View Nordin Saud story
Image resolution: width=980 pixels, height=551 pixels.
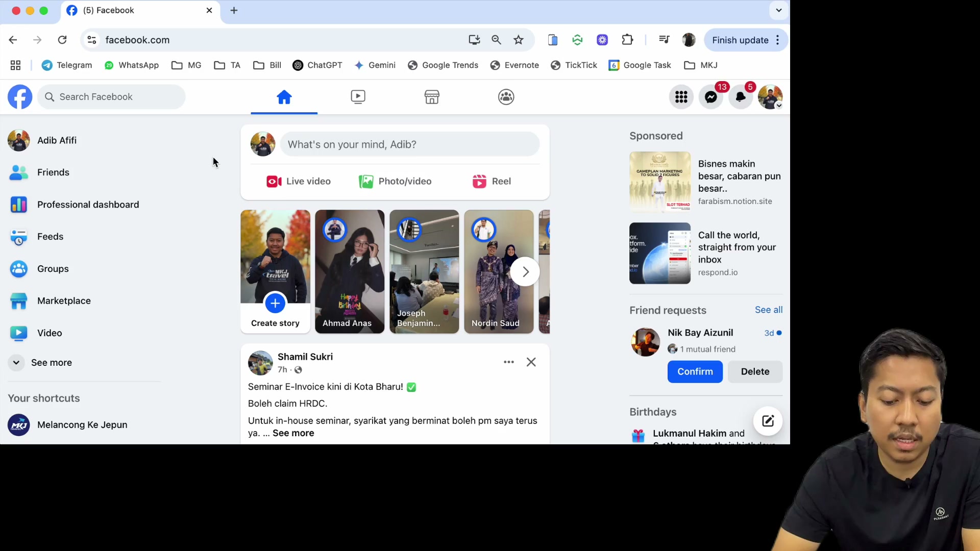[499, 271]
